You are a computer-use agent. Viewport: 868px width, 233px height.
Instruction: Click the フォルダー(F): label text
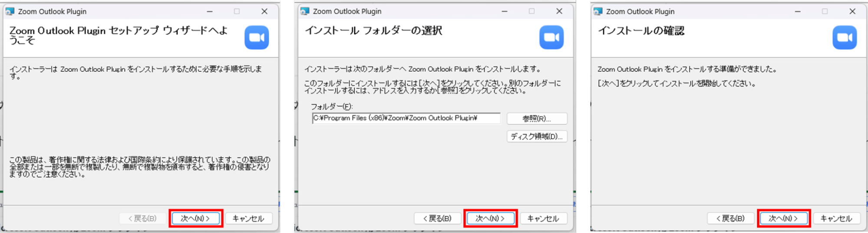pyautogui.click(x=332, y=107)
